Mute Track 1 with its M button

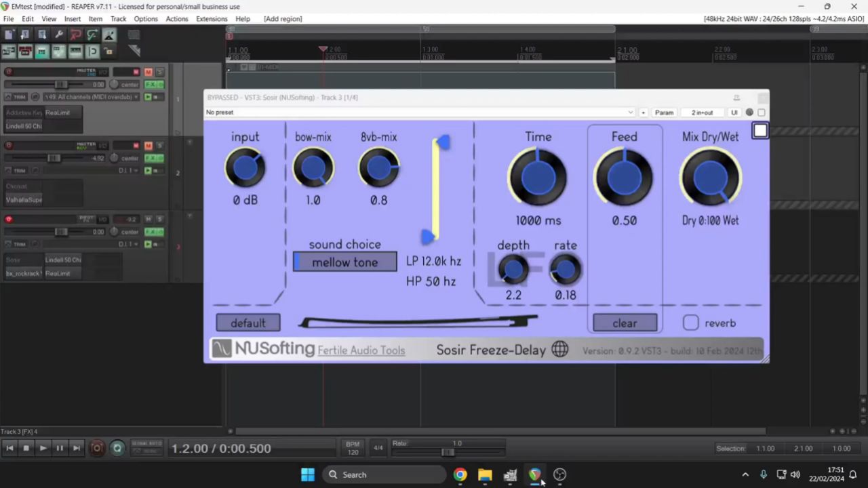point(149,72)
